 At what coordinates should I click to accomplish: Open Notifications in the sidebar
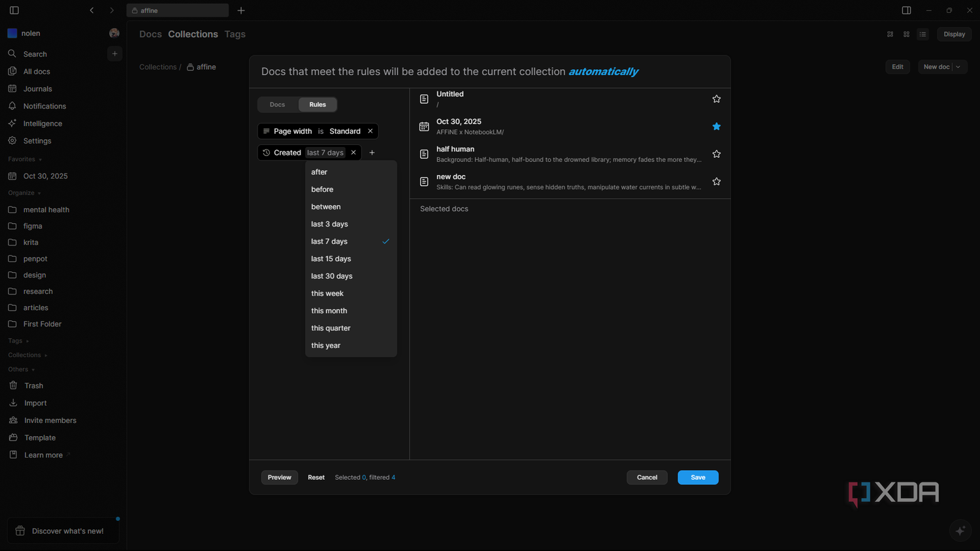click(44, 106)
